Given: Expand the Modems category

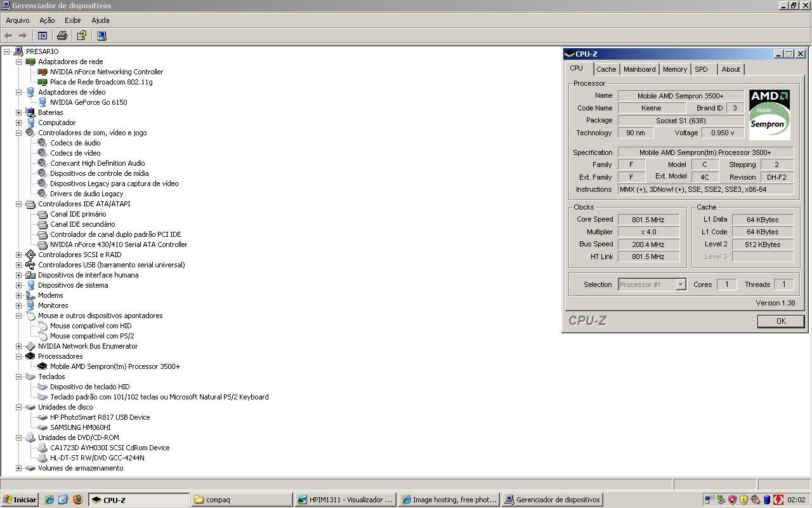Looking at the screenshot, I should coord(19,295).
